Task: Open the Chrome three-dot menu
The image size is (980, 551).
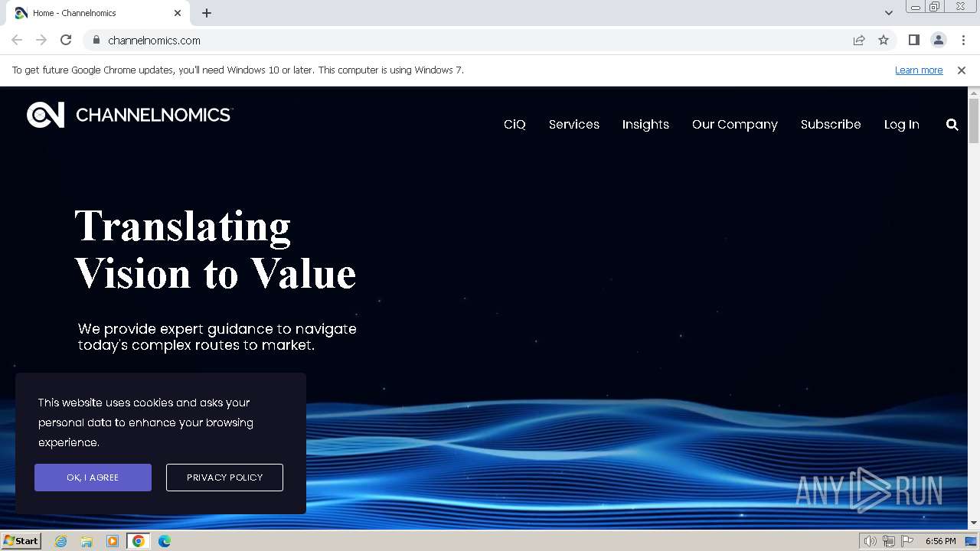Action: point(963,40)
